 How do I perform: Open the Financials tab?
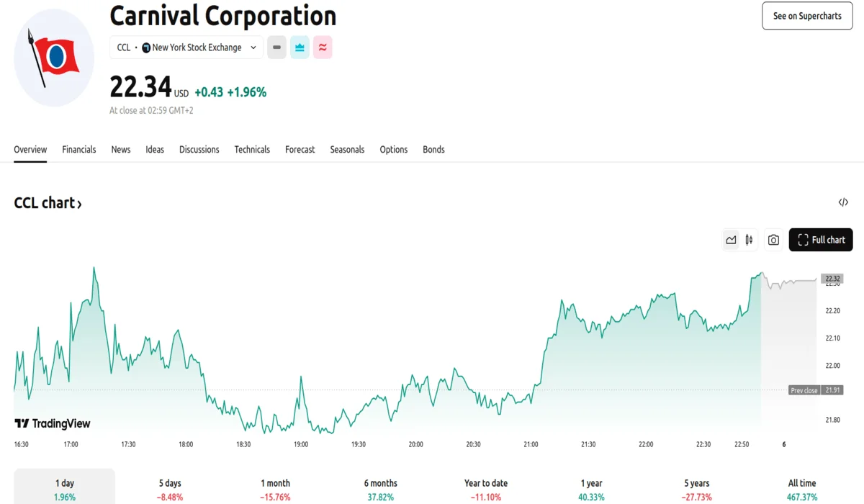(79, 150)
